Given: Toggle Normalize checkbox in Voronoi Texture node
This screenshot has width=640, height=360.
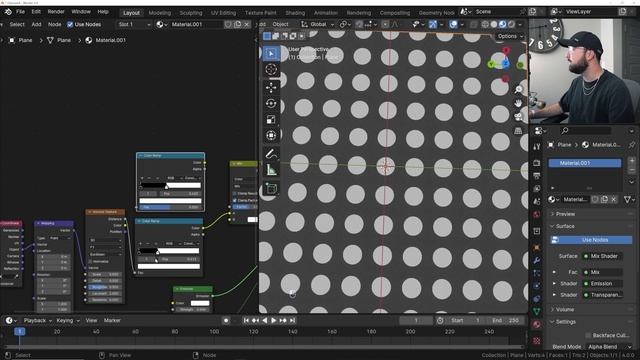Looking at the screenshot, I should coord(91,261).
